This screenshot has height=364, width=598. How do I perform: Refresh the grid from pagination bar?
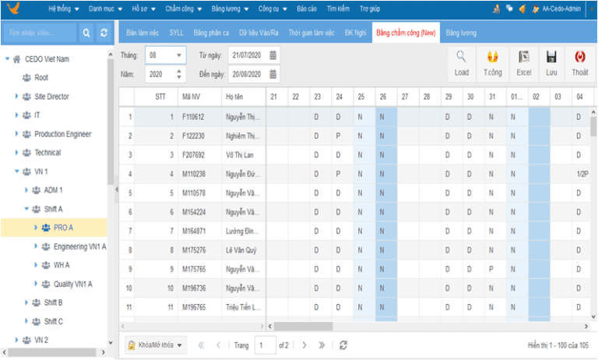coord(343,345)
